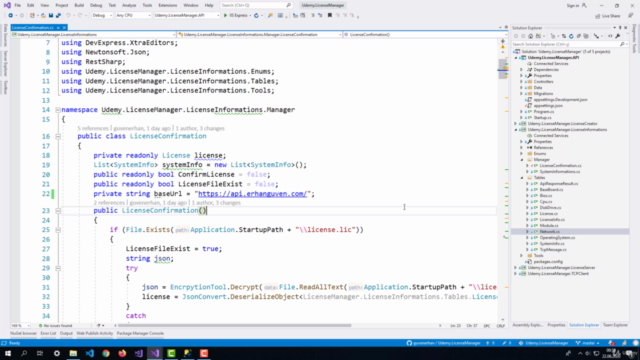The height and width of the screenshot is (360, 640).
Task: Open Chrome from the Windows taskbar
Action: tap(106, 353)
